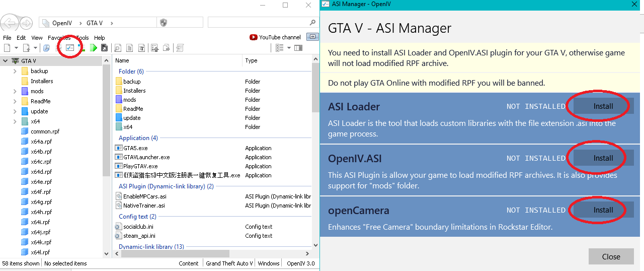This screenshot has width=644, height=271.
Task: Click the ASI Plugin (Dynamic-link library) group header
Action: [166, 186]
